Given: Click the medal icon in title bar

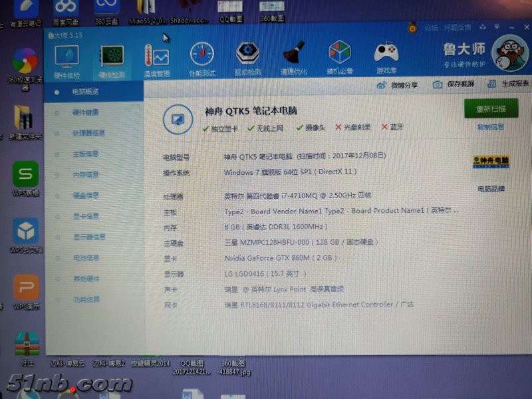Looking at the screenshot, I should [x=412, y=27].
